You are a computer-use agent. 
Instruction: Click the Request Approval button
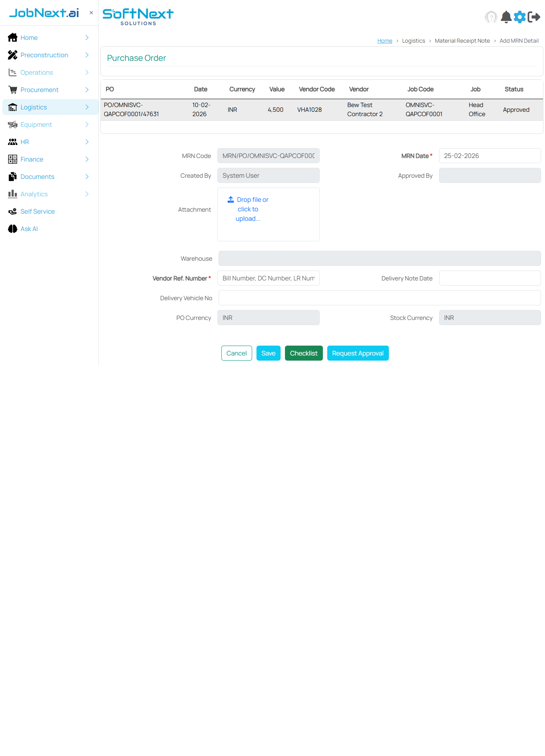358,353
